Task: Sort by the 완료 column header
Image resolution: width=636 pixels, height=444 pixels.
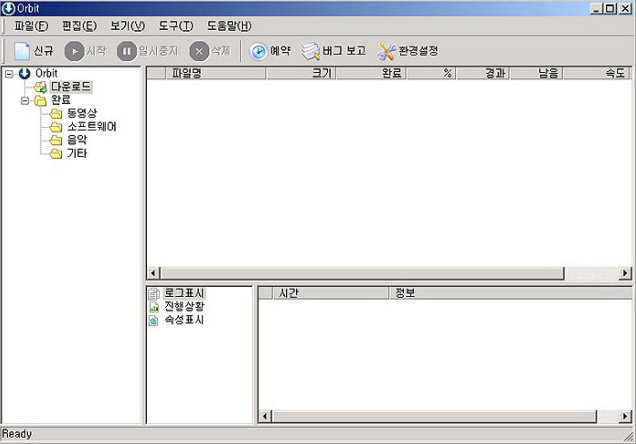Action: coord(371,73)
